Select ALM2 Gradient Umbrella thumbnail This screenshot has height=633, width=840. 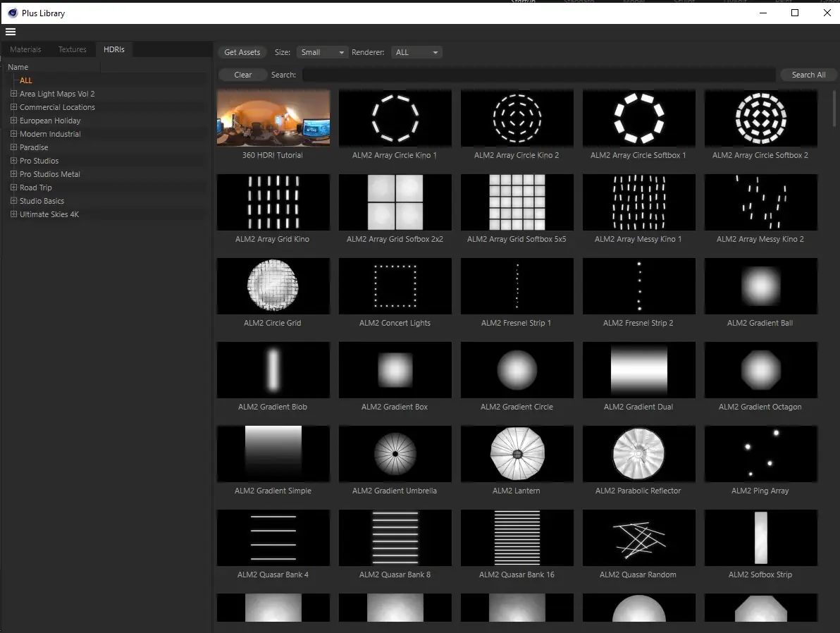[395, 454]
